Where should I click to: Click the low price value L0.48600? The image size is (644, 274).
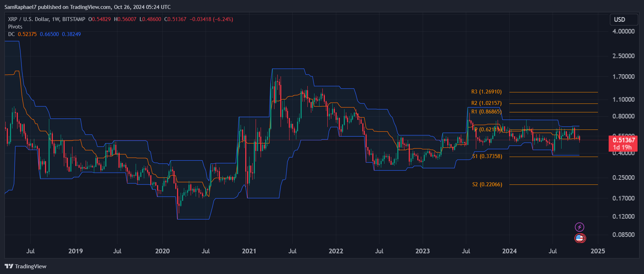[150, 19]
